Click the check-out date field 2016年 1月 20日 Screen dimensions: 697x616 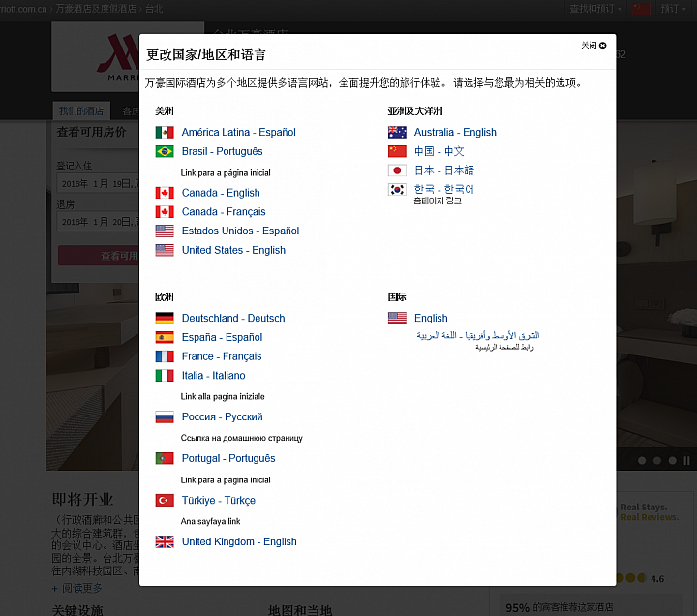(98, 222)
